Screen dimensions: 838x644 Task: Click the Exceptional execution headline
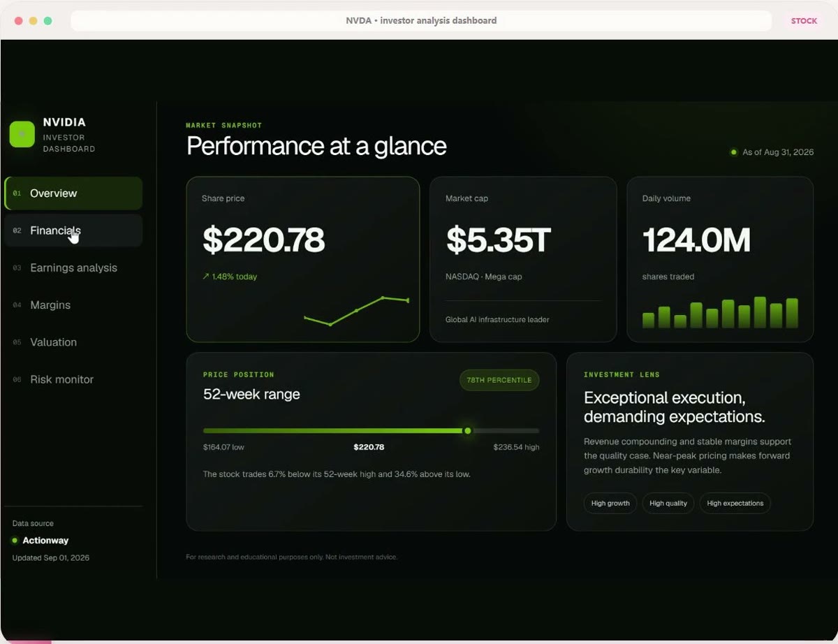coord(674,407)
